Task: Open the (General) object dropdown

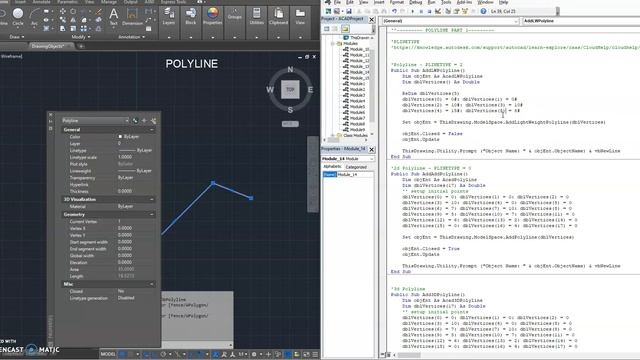Action: [x=451, y=21]
